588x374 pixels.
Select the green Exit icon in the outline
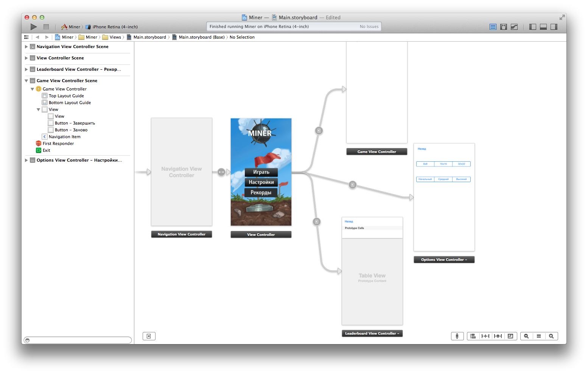(38, 150)
